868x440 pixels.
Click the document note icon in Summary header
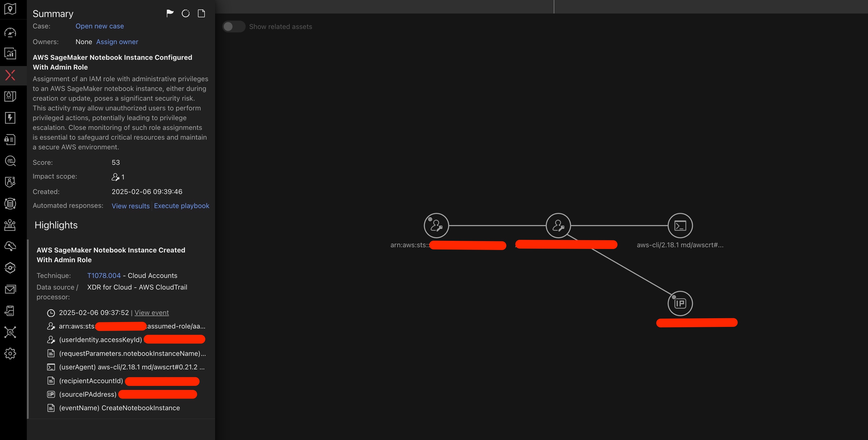[x=201, y=14]
